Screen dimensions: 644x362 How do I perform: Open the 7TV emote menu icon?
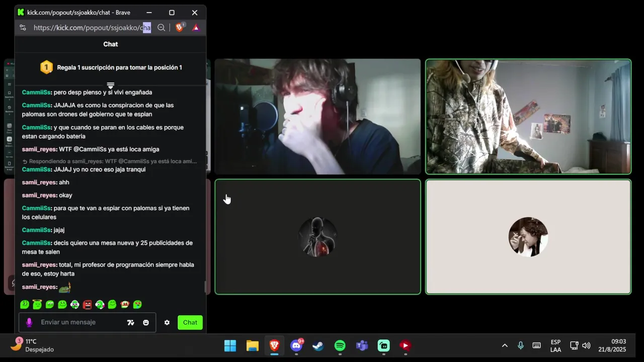coord(131,323)
